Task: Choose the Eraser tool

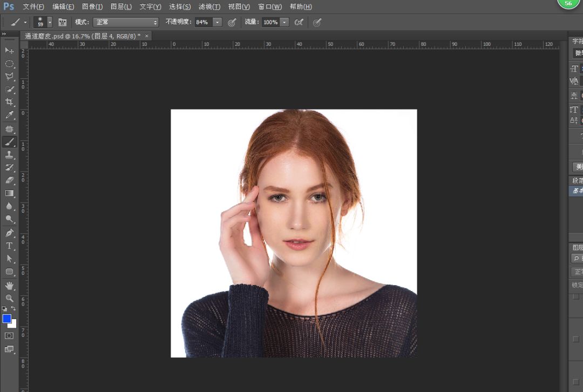Action: pos(9,180)
